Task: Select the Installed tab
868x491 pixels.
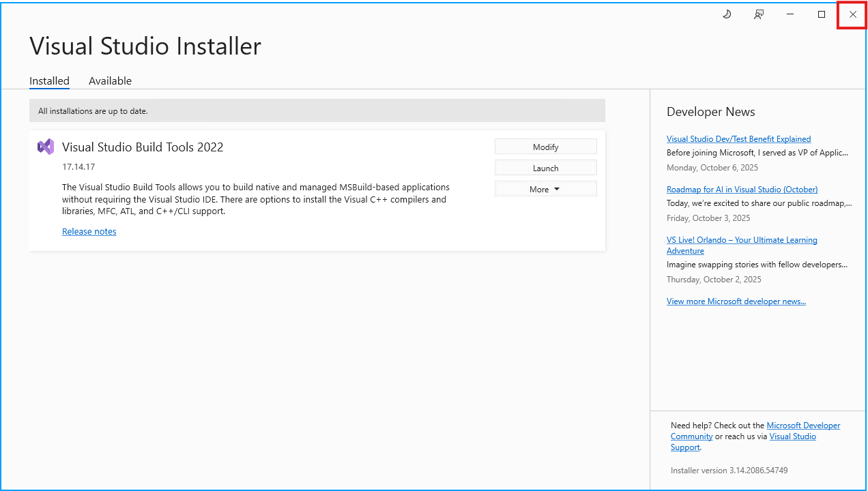Action: [x=49, y=80]
